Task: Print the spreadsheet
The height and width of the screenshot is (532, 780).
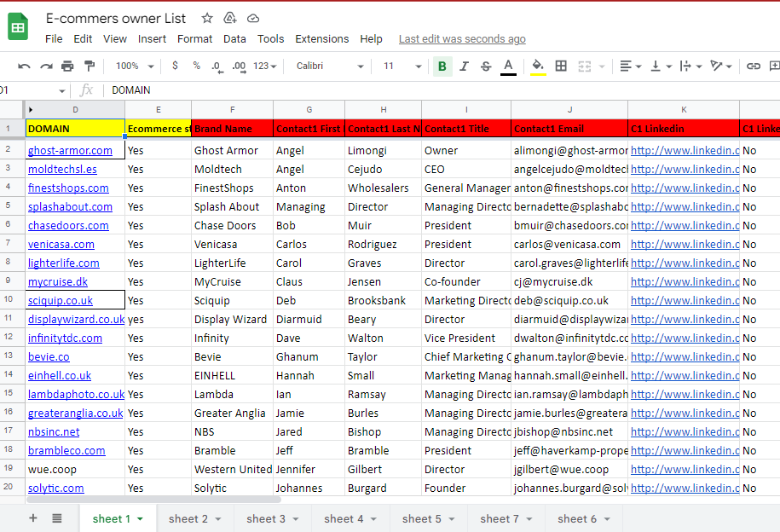Action: click(67, 66)
